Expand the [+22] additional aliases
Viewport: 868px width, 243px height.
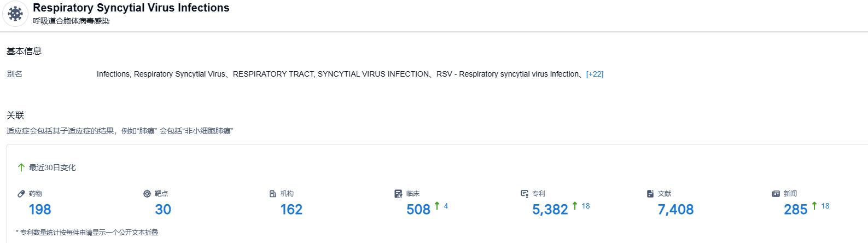coord(595,74)
